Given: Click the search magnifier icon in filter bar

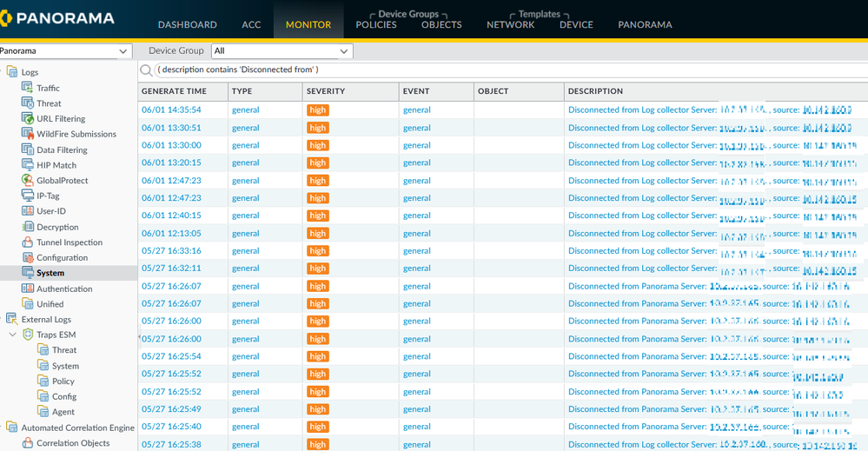Looking at the screenshot, I should (146, 70).
